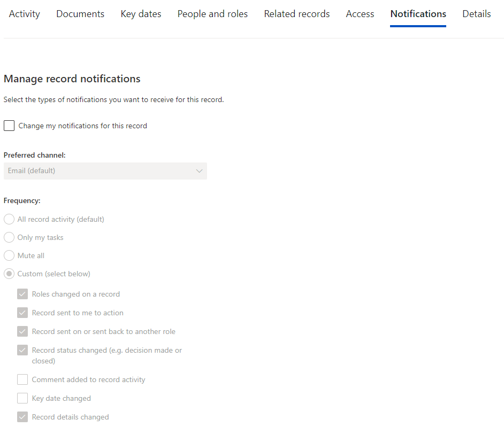The height and width of the screenshot is (427, 504).
Task: Open the Details tab
Action: tap(476, 14)
